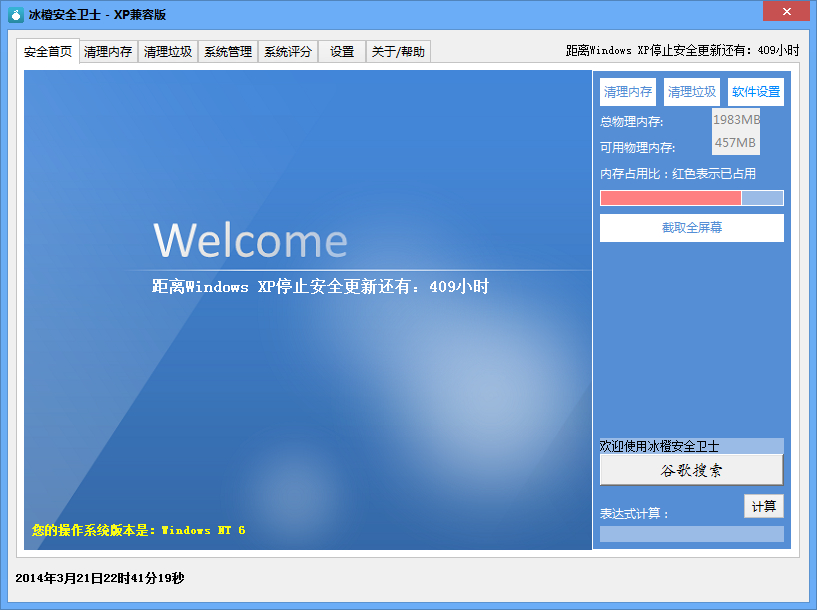Image resolution: width=817 pixels, height=610 pixels.
Task: Click the 谷歌搜索 button
Action: tap(691, 470)
